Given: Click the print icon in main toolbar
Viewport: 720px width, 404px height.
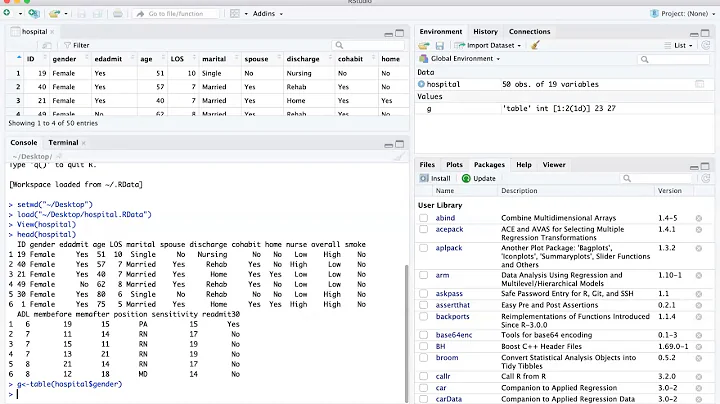Looking at the screenshot, I should pos(118,13).
